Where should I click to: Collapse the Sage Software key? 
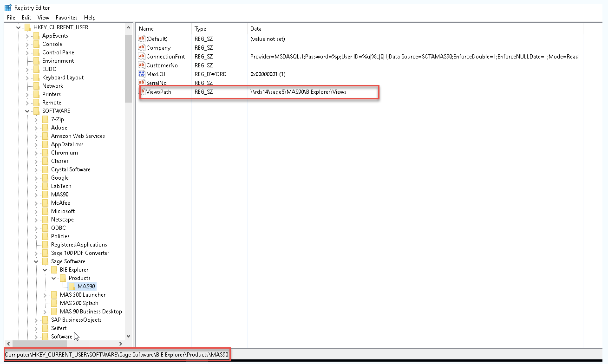pyautogui.click(x=36, y=261)
